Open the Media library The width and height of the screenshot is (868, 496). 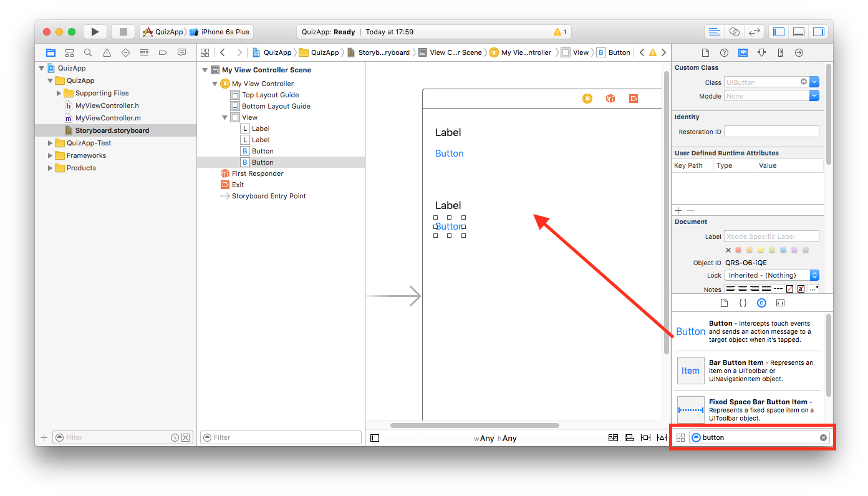pyautogui.click(x=780, y=303)
